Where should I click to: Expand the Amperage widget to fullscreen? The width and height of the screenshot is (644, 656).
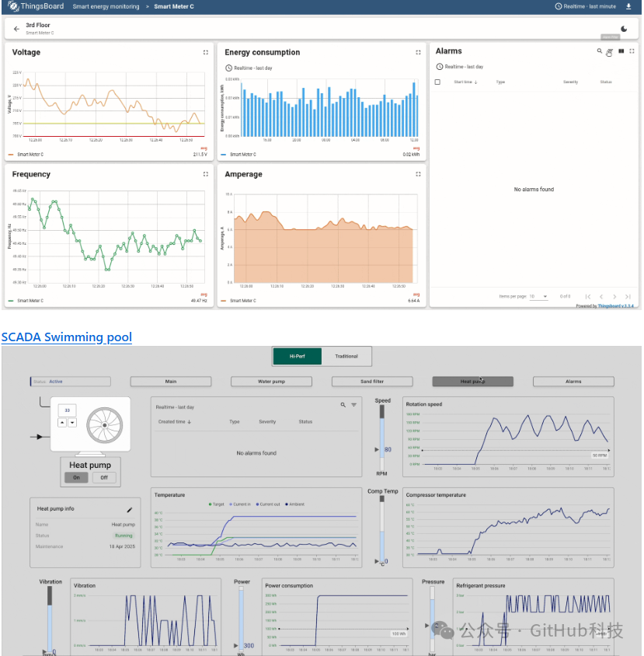[x=418, y=174]
